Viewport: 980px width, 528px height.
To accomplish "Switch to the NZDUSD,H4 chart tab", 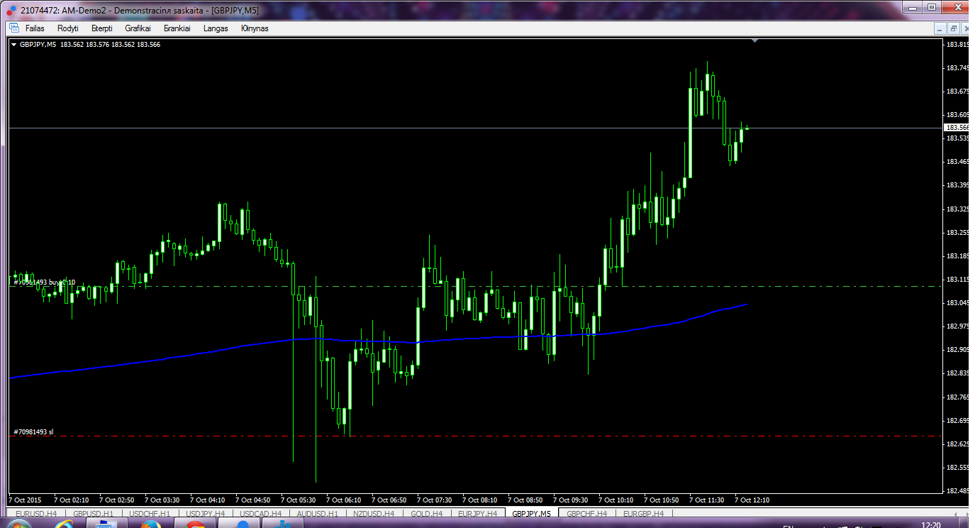I will point(374,514).
